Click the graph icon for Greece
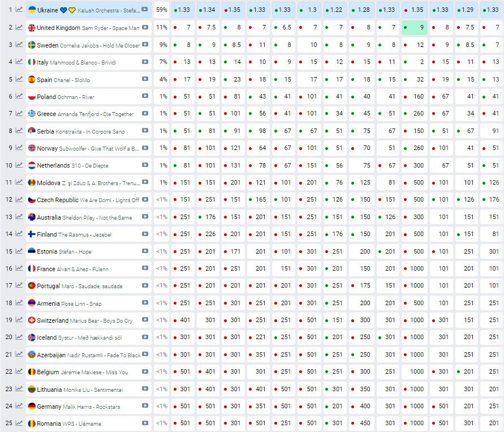 19,113
